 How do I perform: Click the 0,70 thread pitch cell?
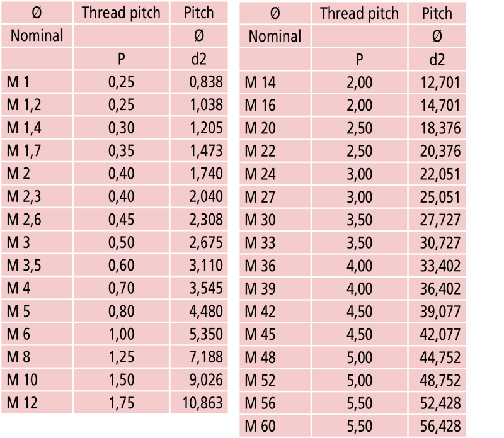(x=121, y=288)
